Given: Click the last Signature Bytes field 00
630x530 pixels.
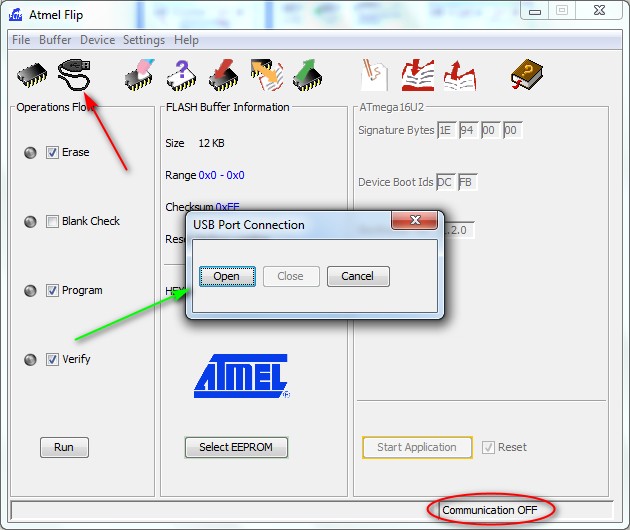Looking at the screenshot, I should tap(512, 131).
